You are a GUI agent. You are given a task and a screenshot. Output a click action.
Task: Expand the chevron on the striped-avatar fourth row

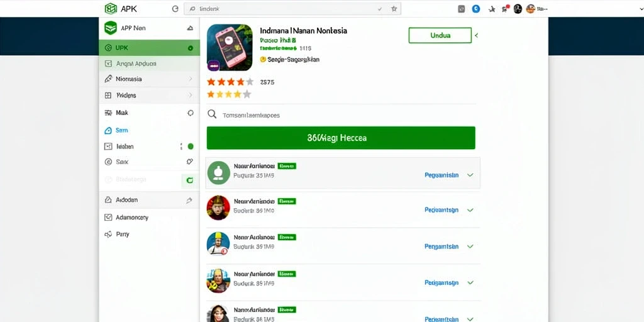[x=470, y=282]
